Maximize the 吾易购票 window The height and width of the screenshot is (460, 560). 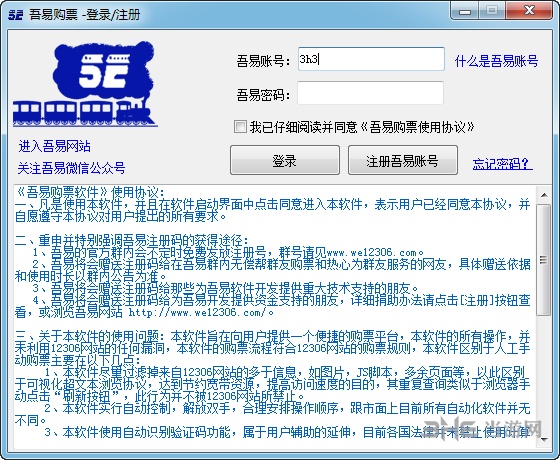(x=492, y=11)
